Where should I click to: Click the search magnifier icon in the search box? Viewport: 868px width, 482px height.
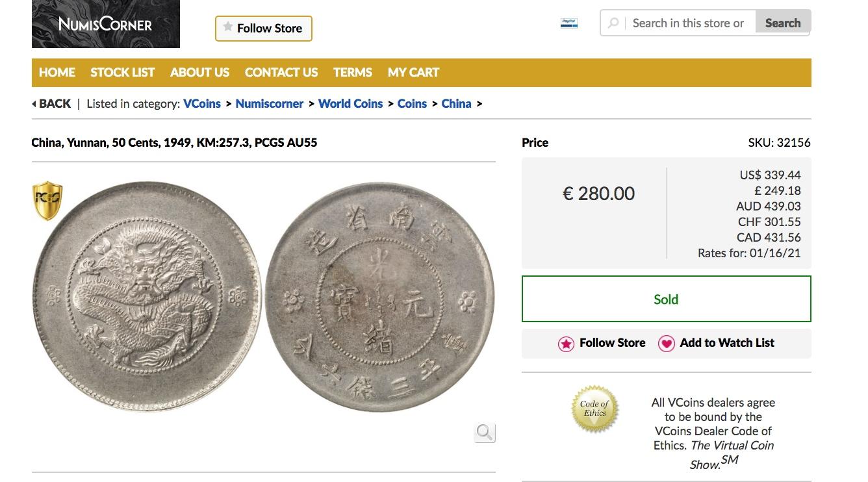coord(613,23)
